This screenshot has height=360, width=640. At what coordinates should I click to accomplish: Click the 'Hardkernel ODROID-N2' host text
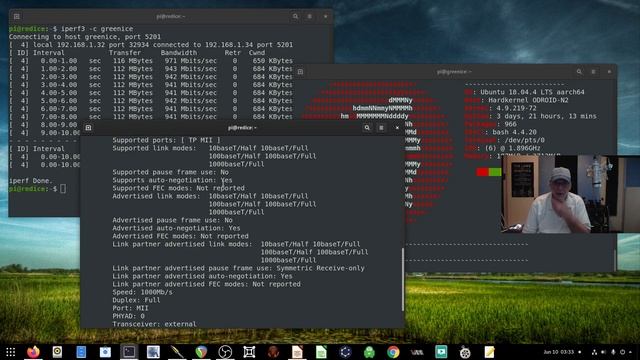[x=528, y=100]
